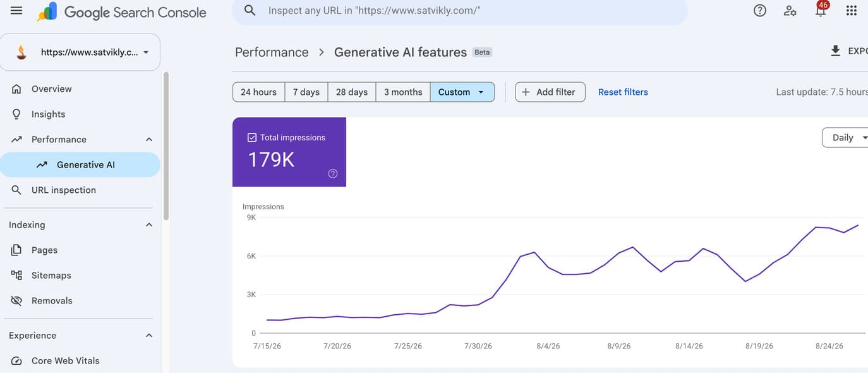Click the Reset filters link

623,92
